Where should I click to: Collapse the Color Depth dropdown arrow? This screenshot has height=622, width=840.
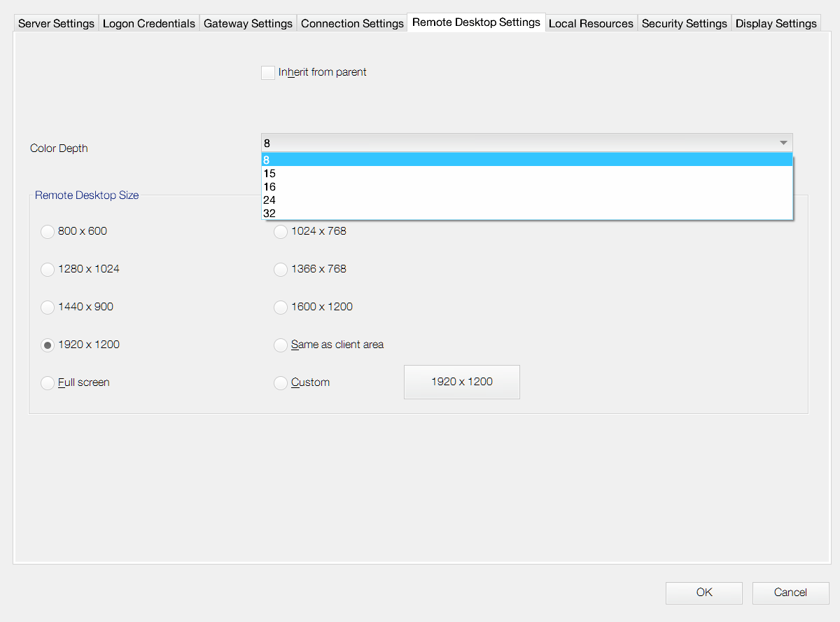point(783,143)
